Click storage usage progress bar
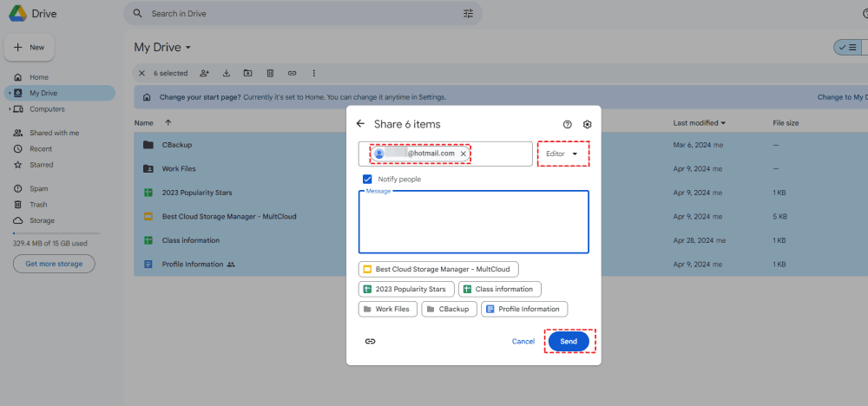The height and width of the screenshot is (406, 868). tap(56, 233)
